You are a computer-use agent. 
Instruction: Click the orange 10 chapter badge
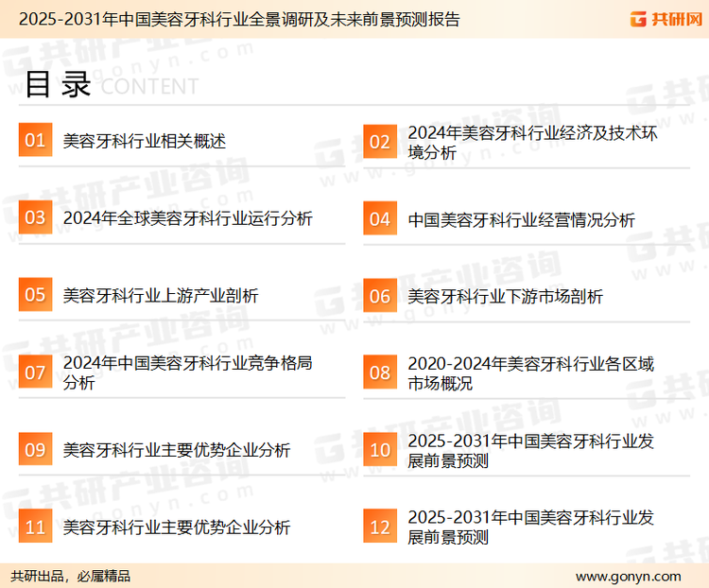click(x=380, y=450)
